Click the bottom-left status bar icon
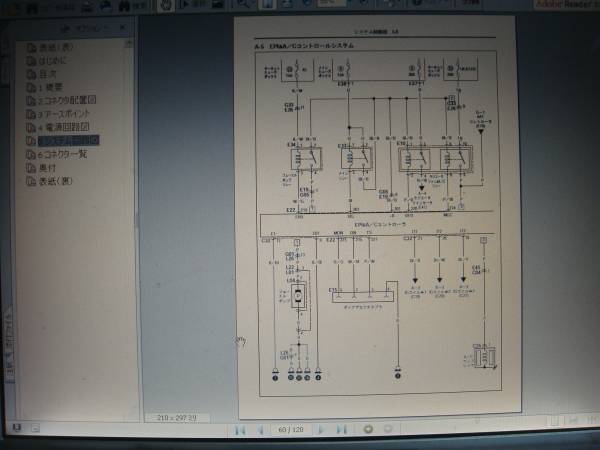The image size is (600, 450). [16, 427]
